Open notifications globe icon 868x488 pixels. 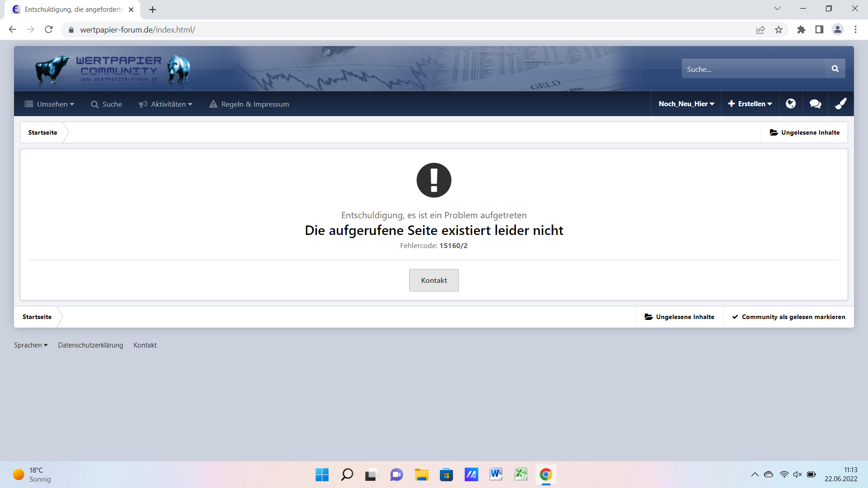tap(790, 104)
